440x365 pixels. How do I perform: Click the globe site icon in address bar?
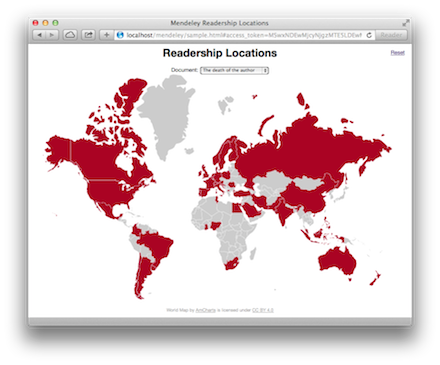tap(120, 35)
